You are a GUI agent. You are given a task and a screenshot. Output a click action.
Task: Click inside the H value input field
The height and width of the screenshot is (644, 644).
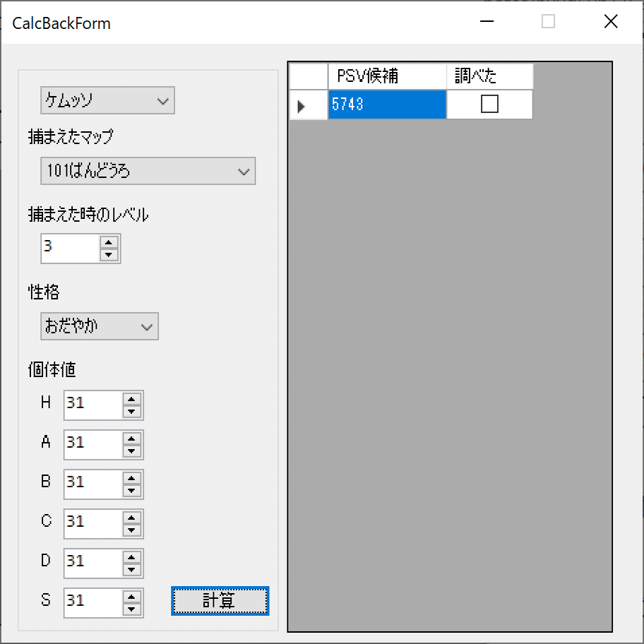click(x=92, y=405)
